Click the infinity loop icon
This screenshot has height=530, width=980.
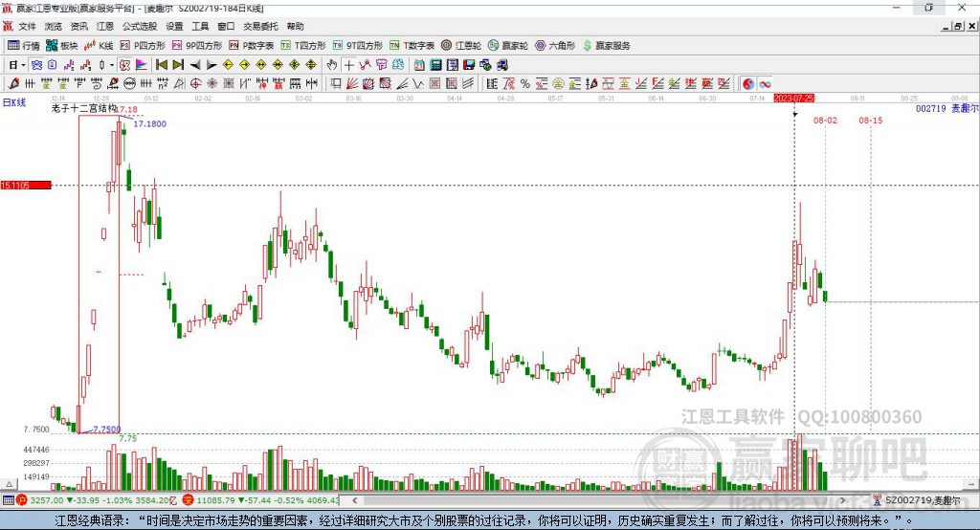765,84
